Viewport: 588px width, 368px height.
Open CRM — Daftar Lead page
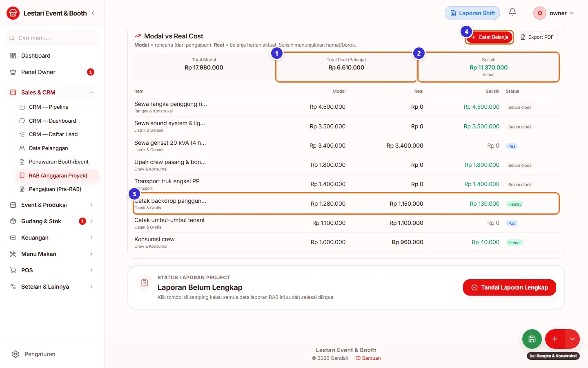point(57,134)
